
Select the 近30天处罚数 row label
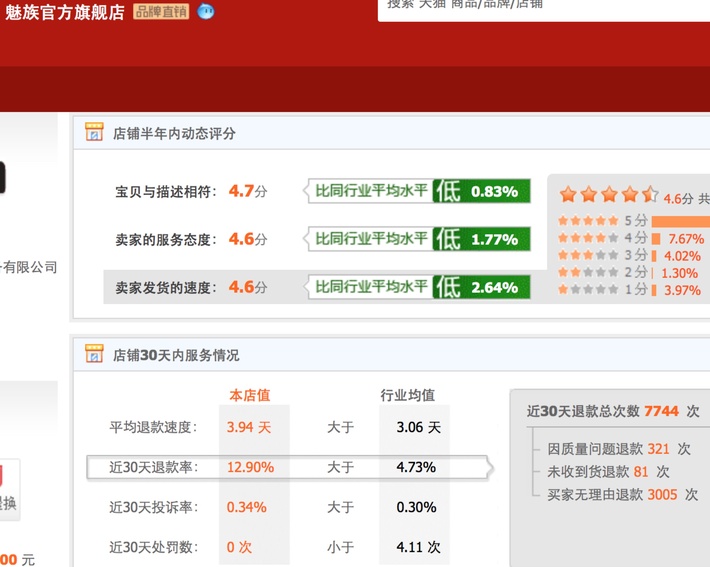click(154, 547)
